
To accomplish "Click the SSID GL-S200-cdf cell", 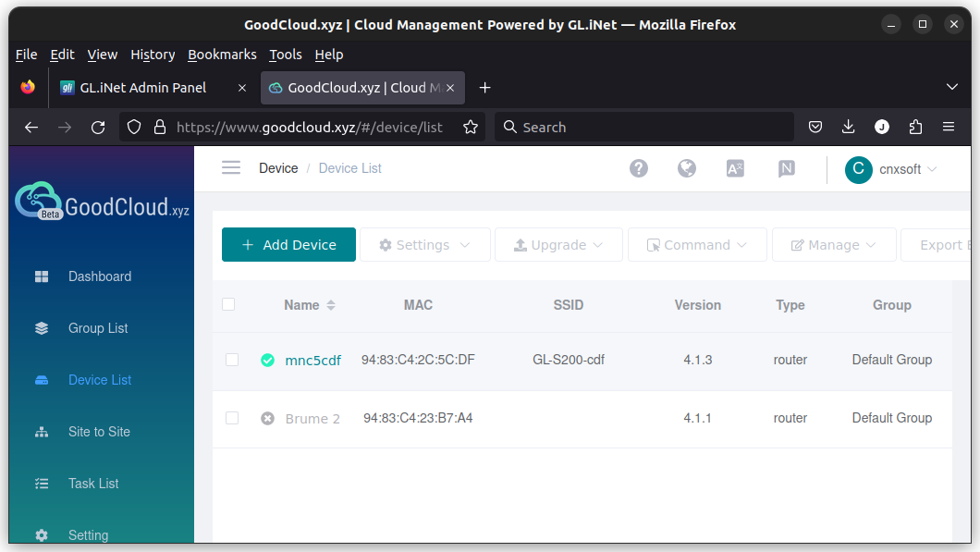I will tap(569, 360).
